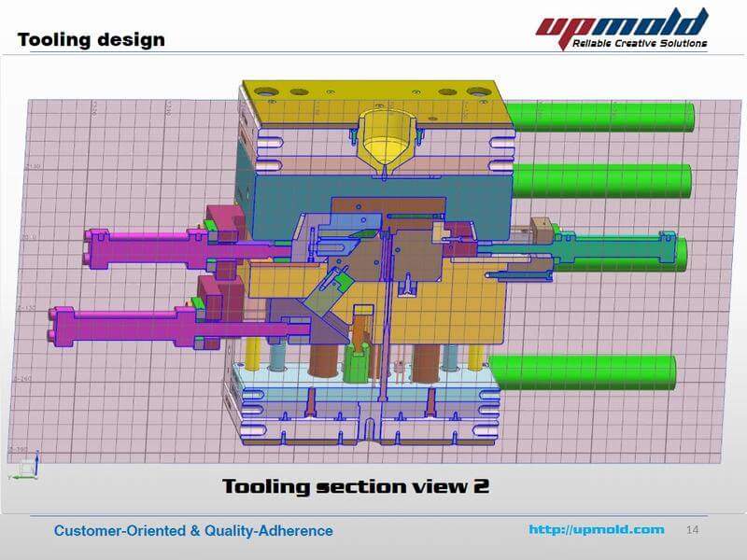Click the Customer-Oriented & Quality-Adherence footer text
Viewport: 747px width, 560px height.
(x=193, y=531)
